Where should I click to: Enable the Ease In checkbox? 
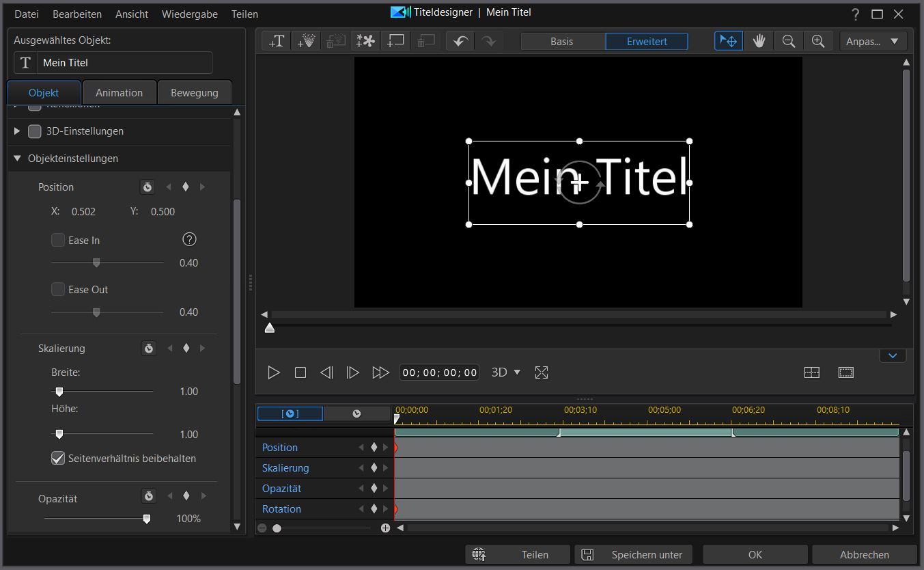click(x=59, y=240)
